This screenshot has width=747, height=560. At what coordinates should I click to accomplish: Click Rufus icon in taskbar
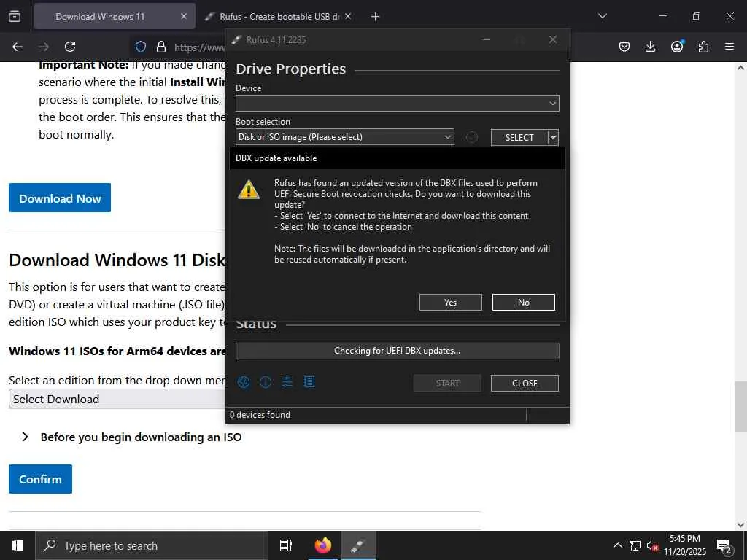point(358,545)
